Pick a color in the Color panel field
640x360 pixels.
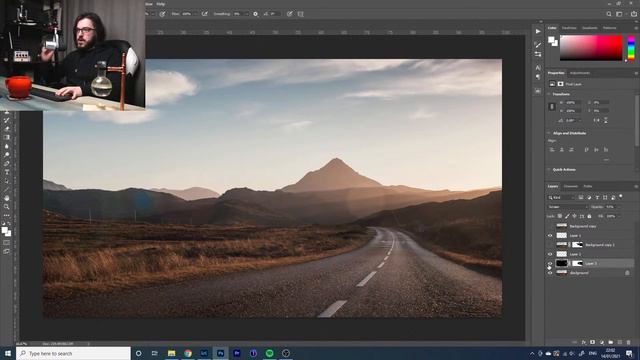(x=591, y=48)
